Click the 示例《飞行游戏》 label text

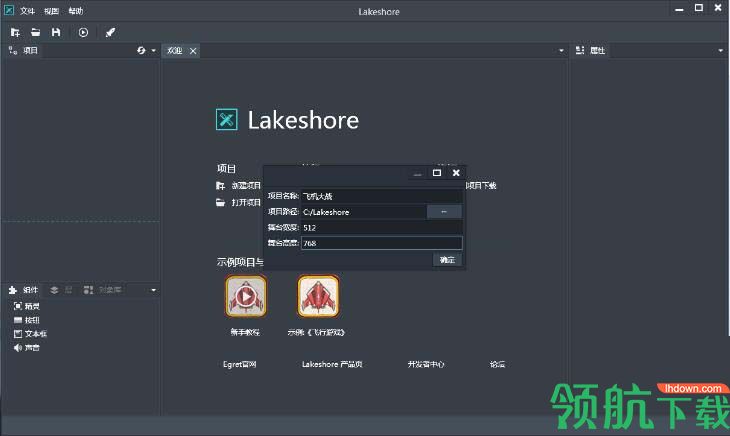pos(316,332)
